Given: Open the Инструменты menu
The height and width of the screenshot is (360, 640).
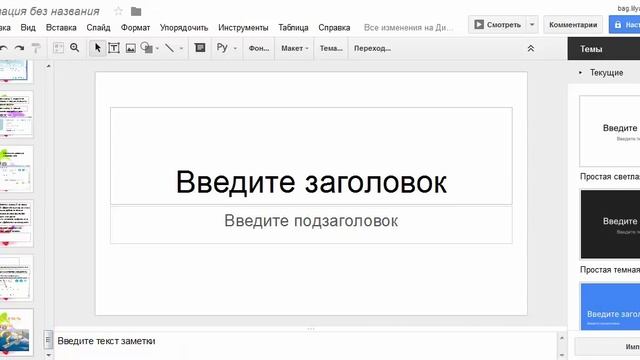Looking at the screenshot, I should pos(243,27).
